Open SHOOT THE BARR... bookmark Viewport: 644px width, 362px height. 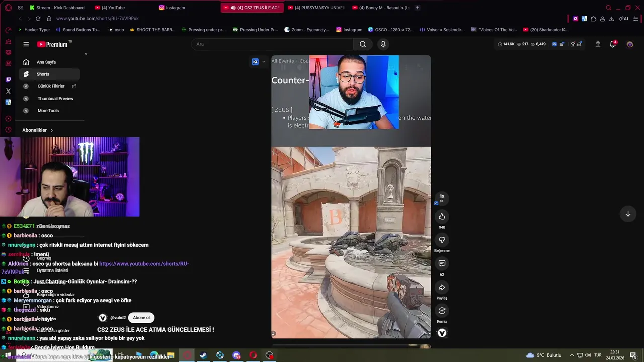click(x=152, y=30)
